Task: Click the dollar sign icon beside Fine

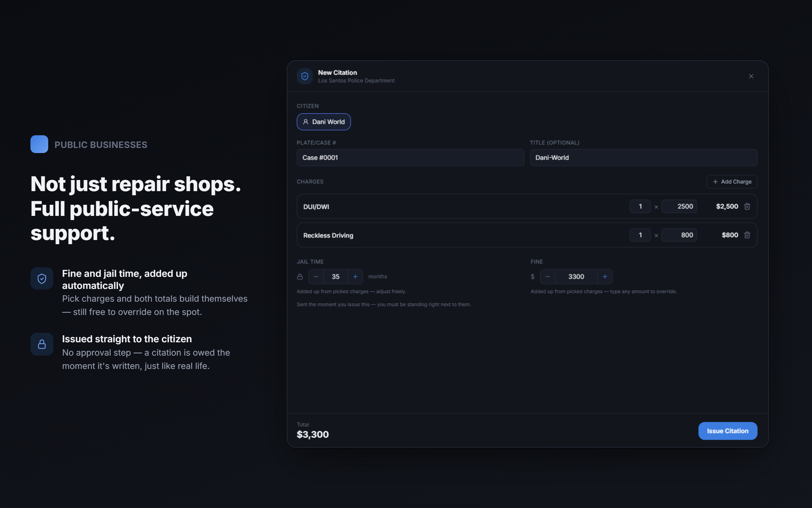Action: click(x=533, y=277)
